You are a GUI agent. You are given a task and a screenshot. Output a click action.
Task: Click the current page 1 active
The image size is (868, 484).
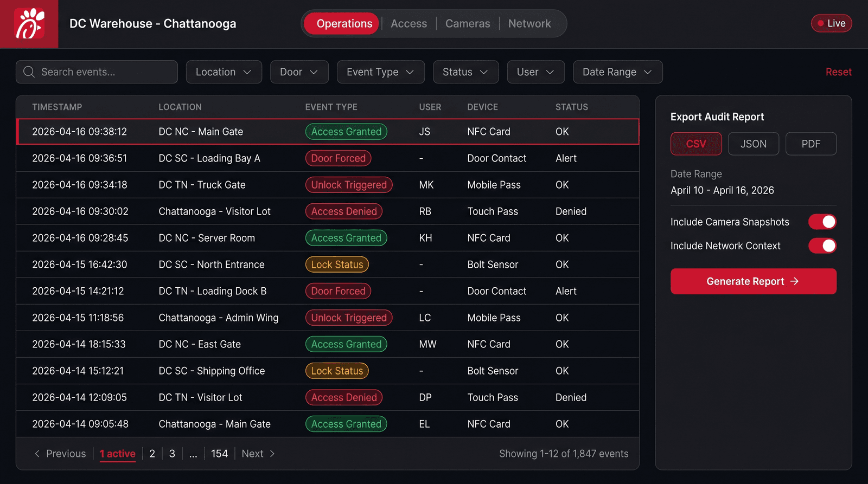[x=117, y=454]
